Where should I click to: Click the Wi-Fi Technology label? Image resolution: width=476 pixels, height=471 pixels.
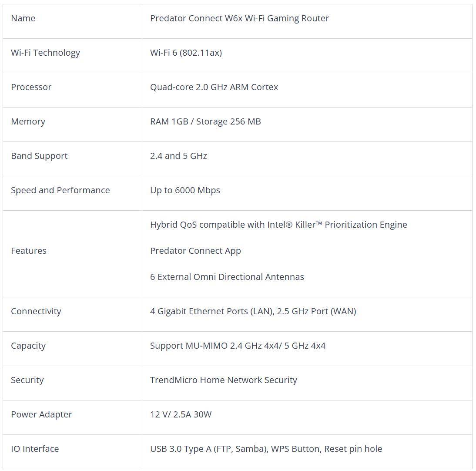point(46,53)
